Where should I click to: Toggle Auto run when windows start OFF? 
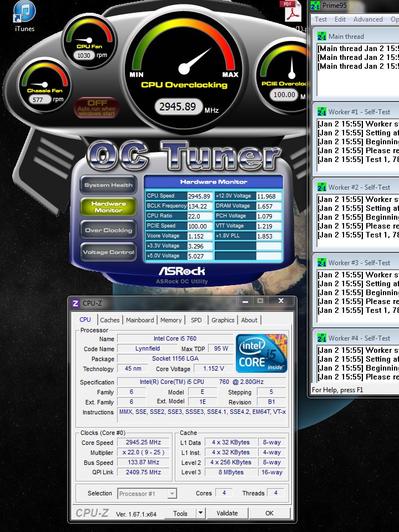pos(97,108)
